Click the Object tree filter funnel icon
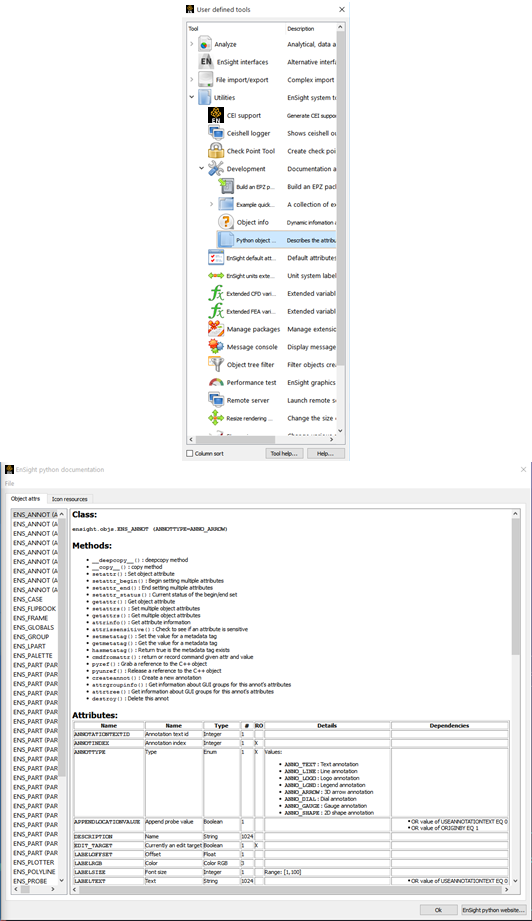The image size is (532, 921). click(216, 364)
